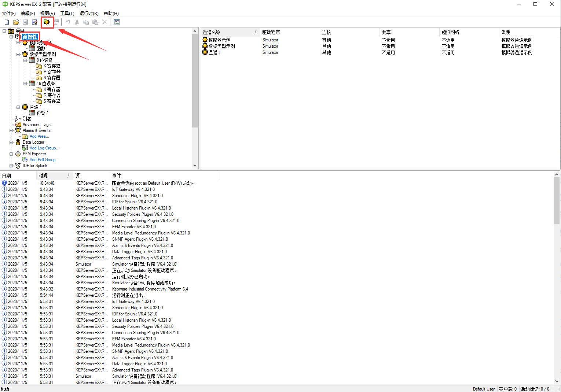Collapse the EFM Exporter node
Image resolution: width=561 pixels, height=392 pixels.
(x=11, y=154)
